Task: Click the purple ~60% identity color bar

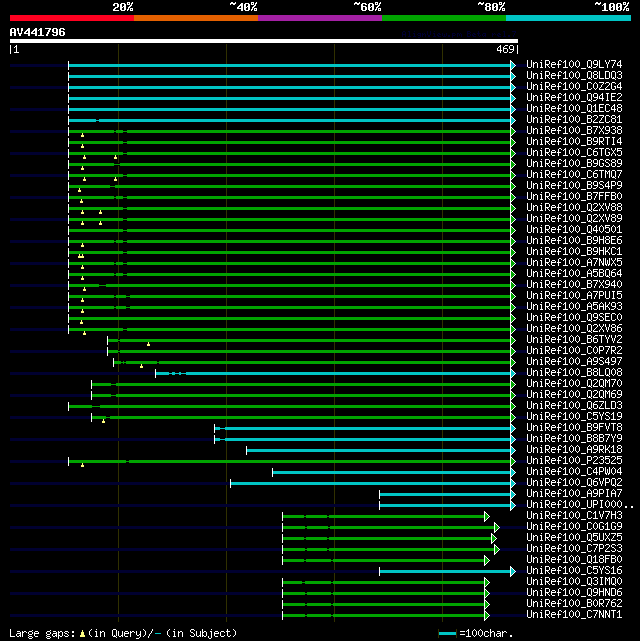Action: coord(320,18)
